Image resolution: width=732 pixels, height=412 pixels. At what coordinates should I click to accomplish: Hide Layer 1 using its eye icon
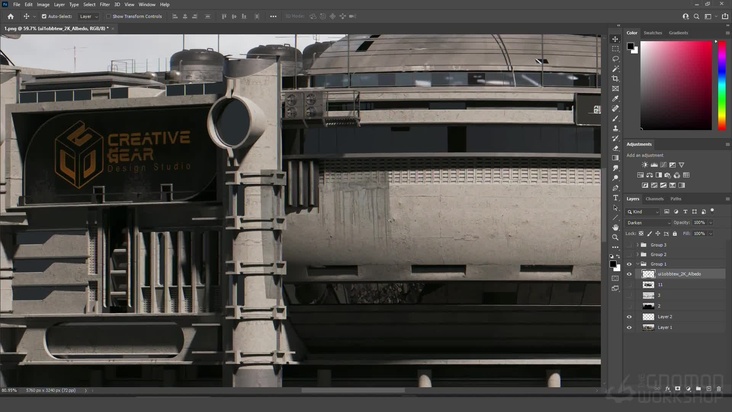click(x=629, y=328)
